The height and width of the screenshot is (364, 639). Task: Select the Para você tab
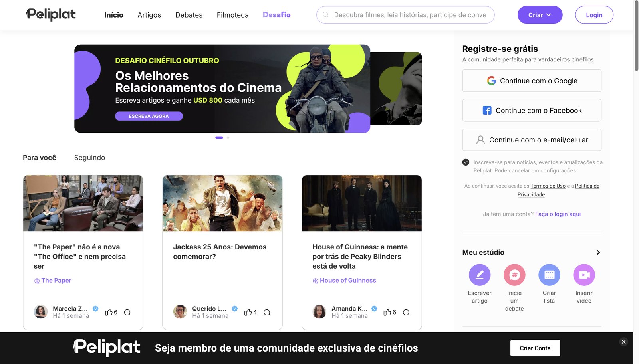click(40, 158)
